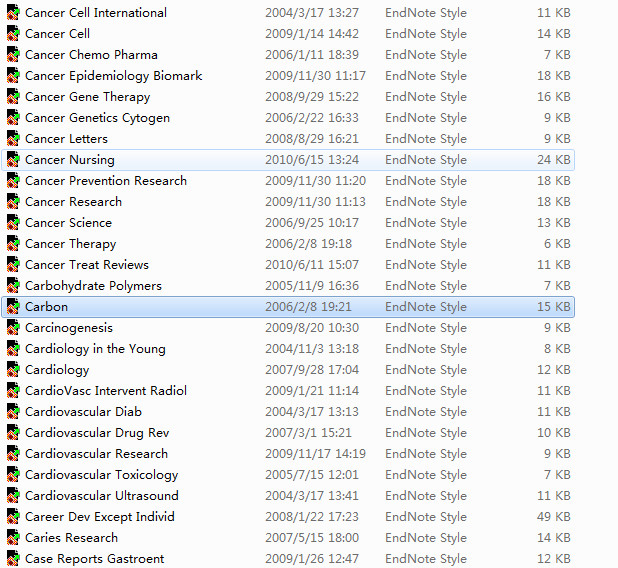Image resolution: width=618 pixels, height=568 pixels.
Task: Click the Carbon file name
Action: (47, 307)
